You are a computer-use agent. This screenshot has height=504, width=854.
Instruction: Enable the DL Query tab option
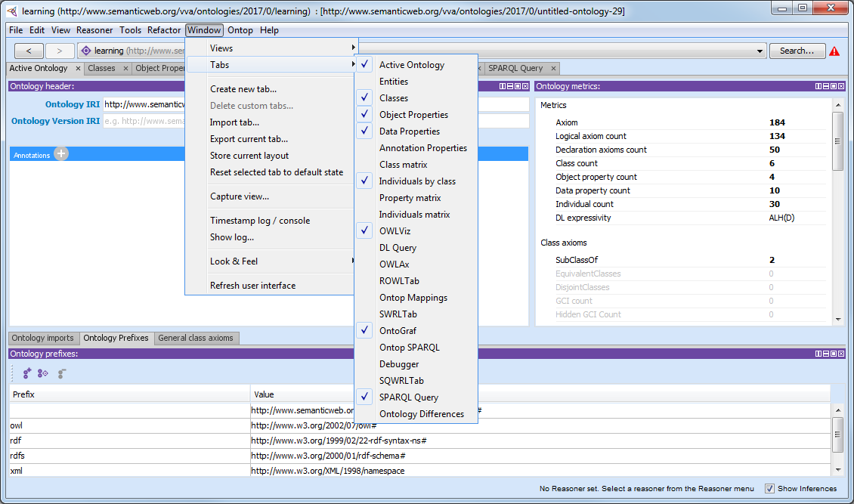398,248
